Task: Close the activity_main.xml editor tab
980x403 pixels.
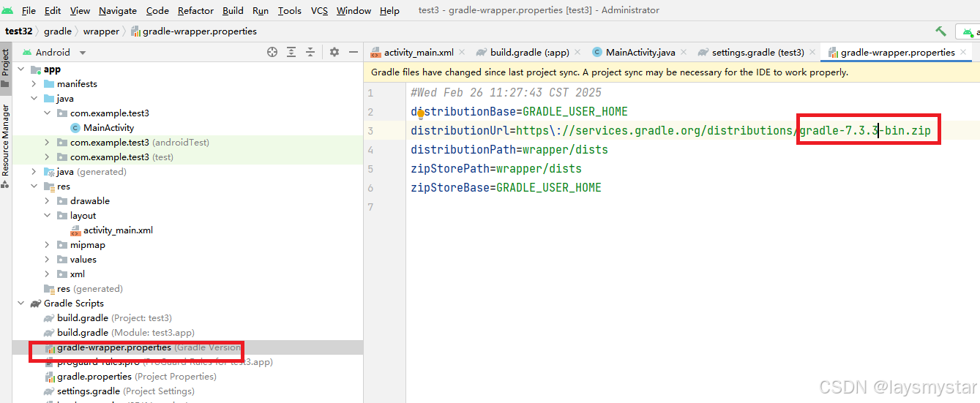Action: pos(462,52)
